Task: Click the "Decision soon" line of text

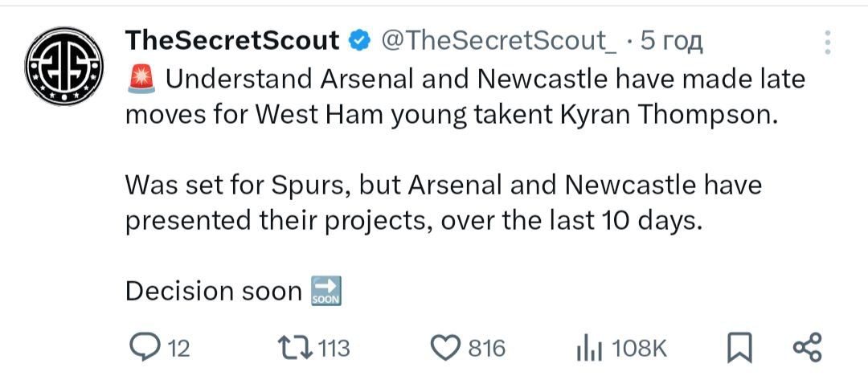Action: click(213, 291)
